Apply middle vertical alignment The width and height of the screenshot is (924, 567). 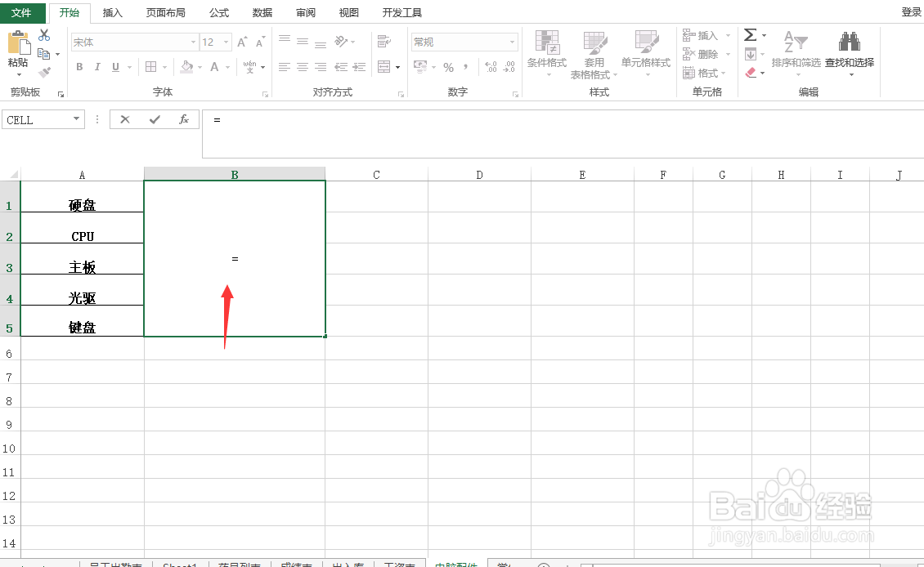pos(303,41)
